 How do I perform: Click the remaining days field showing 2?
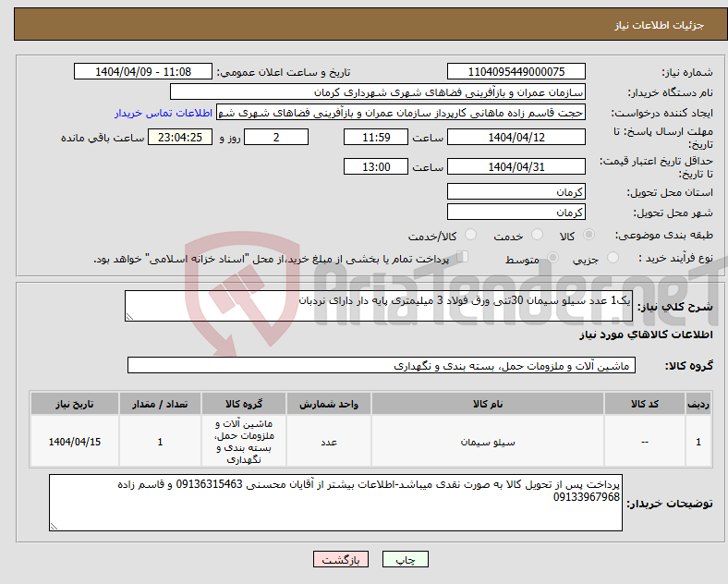coord(276,137)
